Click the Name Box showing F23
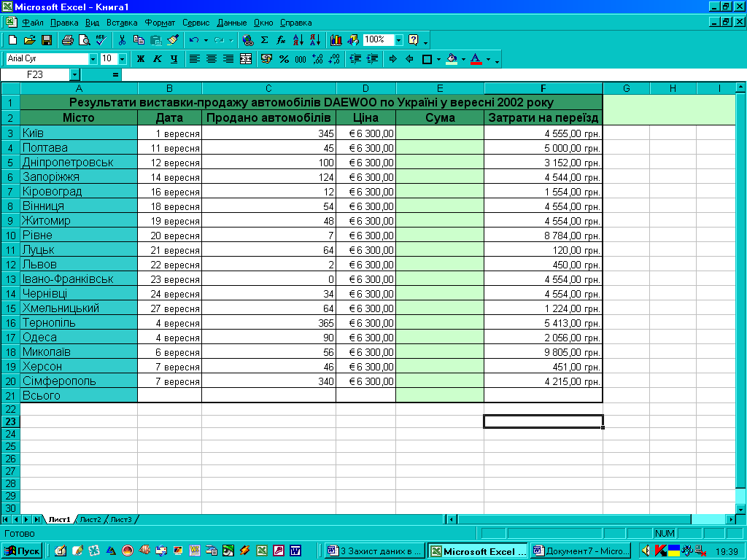The height and width of the screenshot is (560, 747). 35,75
